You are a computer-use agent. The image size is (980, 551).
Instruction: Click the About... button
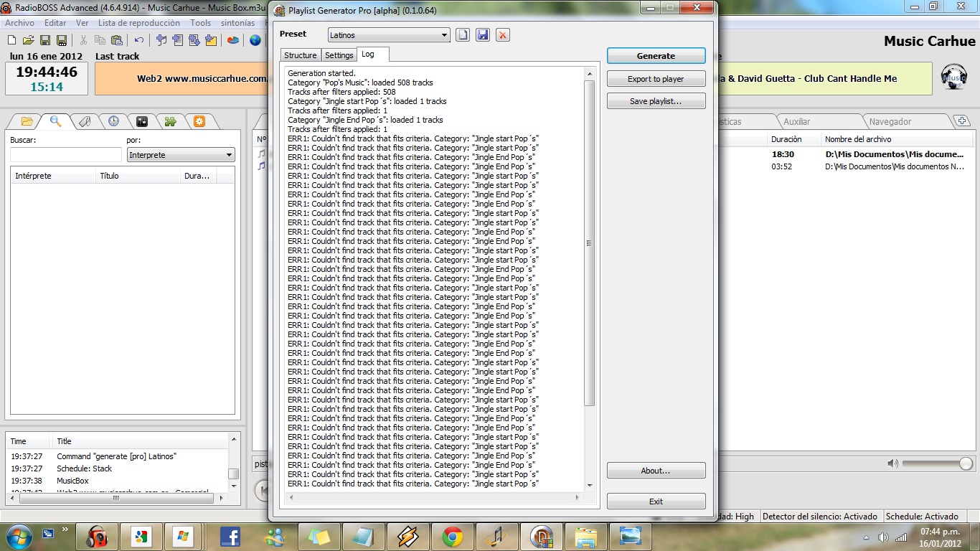(656, 471)
